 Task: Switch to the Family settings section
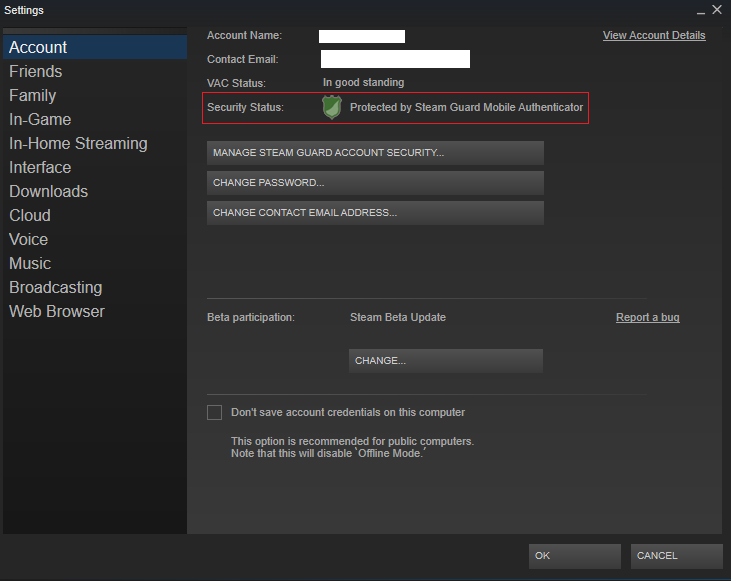point(33,96)
